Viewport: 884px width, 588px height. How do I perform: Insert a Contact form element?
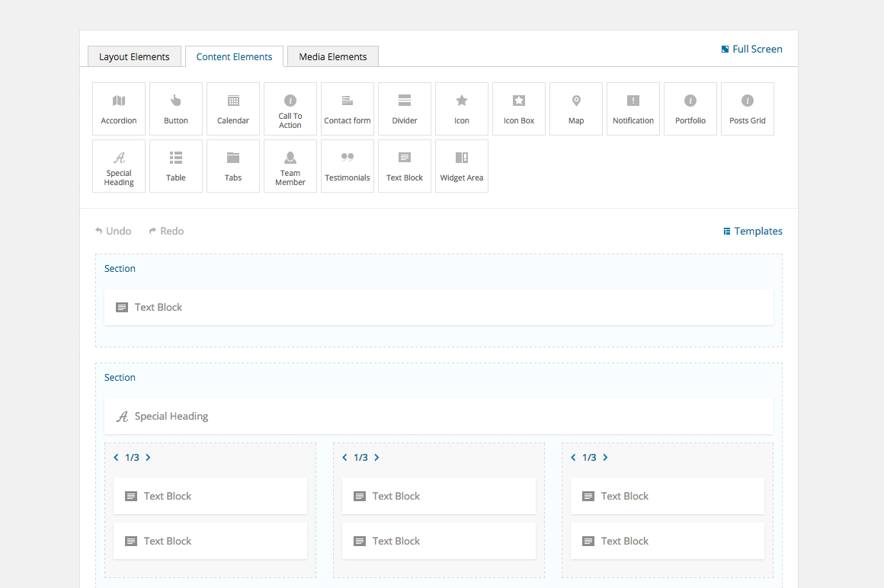(x=348, y=109)
